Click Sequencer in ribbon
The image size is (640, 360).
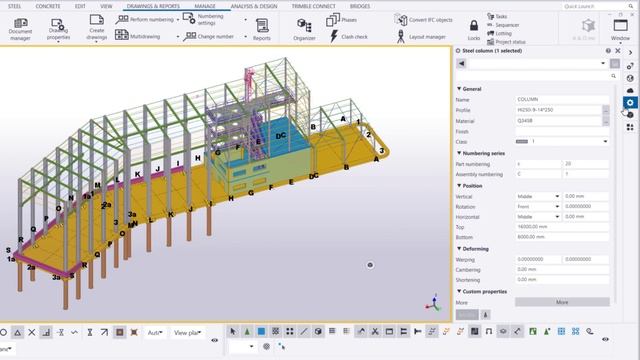click(x=503, y=25)
